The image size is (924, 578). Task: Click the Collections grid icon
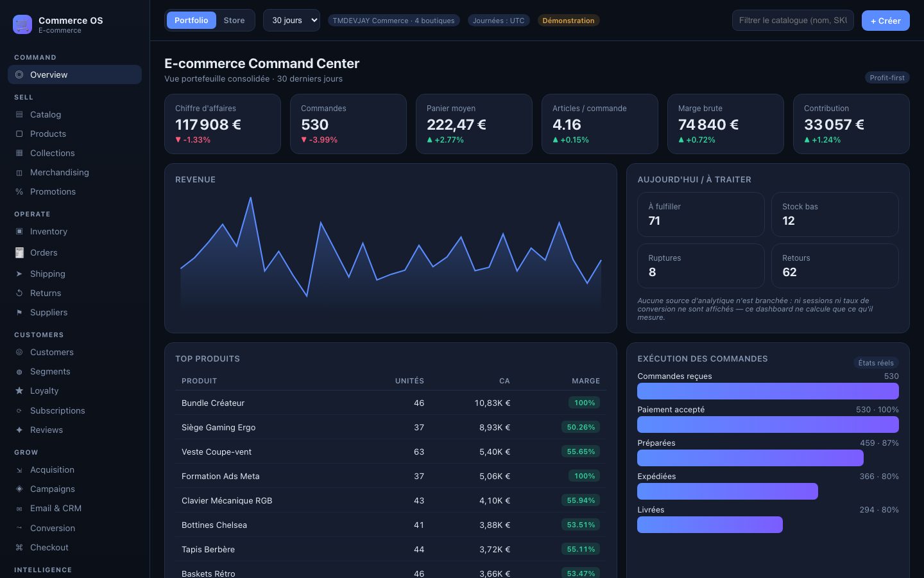pyautogui.click(x=19, y=153)
